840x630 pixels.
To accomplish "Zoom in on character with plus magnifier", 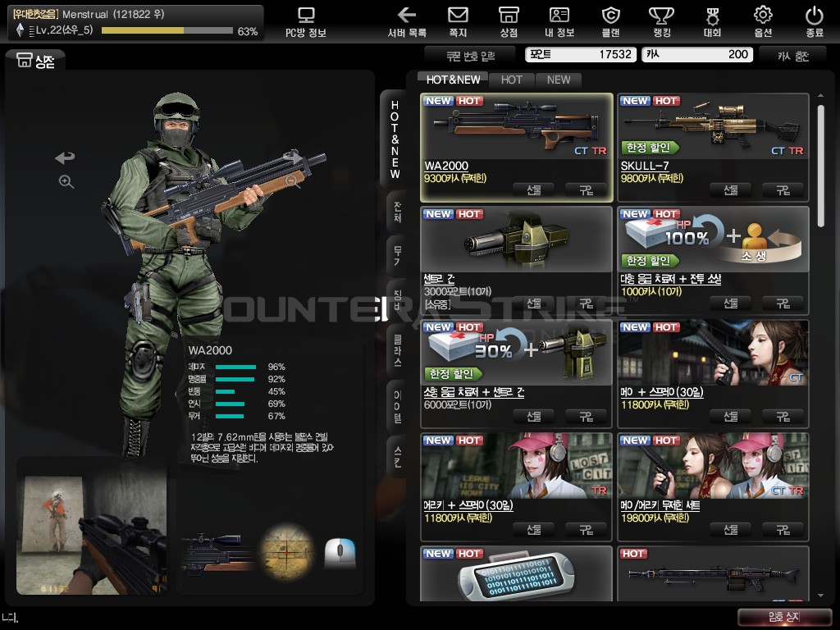I will (66, 181).
